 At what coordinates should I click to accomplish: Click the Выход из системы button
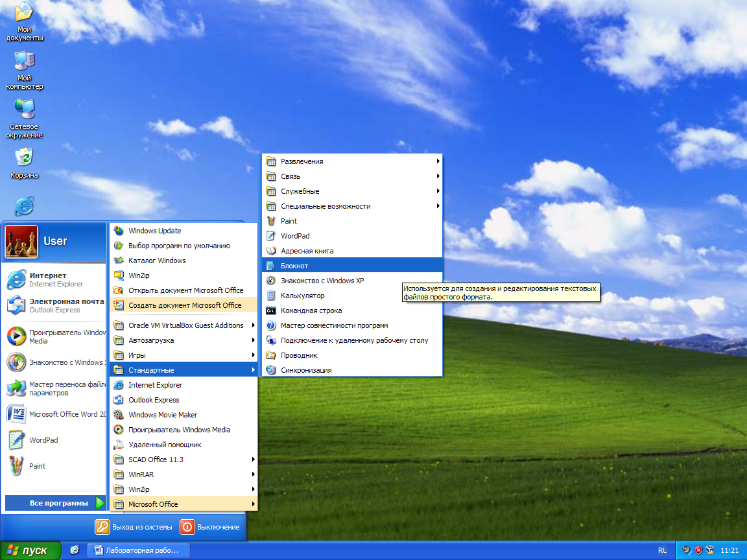coord(134,527)
